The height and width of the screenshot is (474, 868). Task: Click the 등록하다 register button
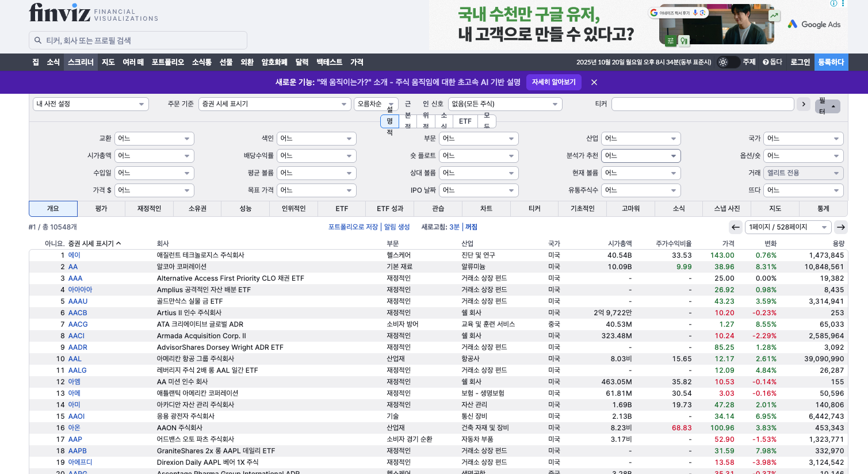pos(831,62)
